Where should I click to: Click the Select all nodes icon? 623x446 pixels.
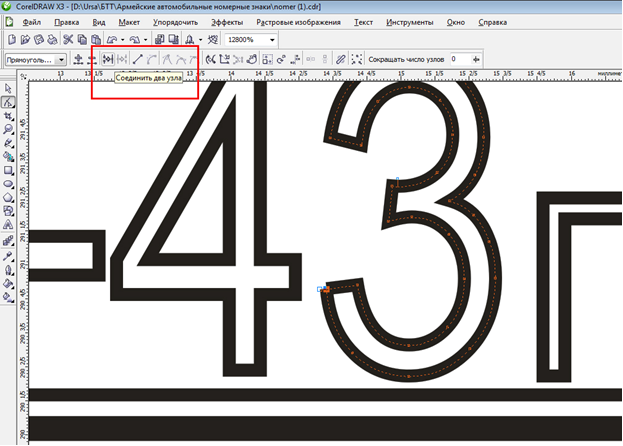357,60
